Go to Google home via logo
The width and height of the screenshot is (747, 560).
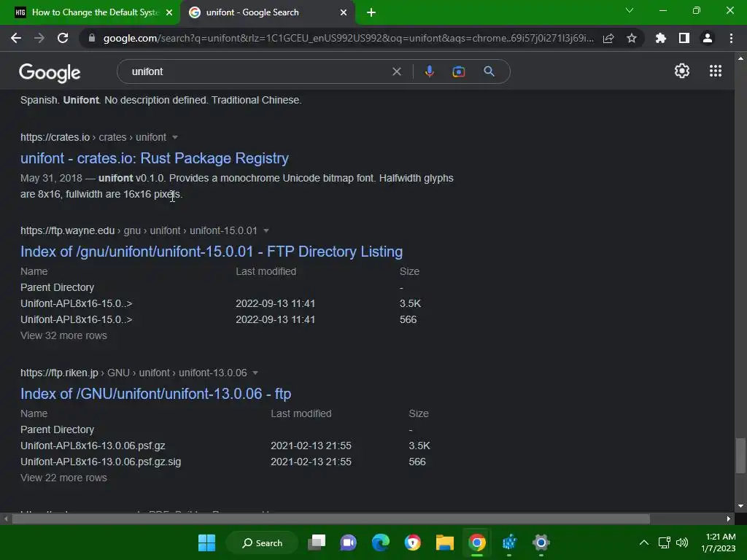tap(50, 72)
